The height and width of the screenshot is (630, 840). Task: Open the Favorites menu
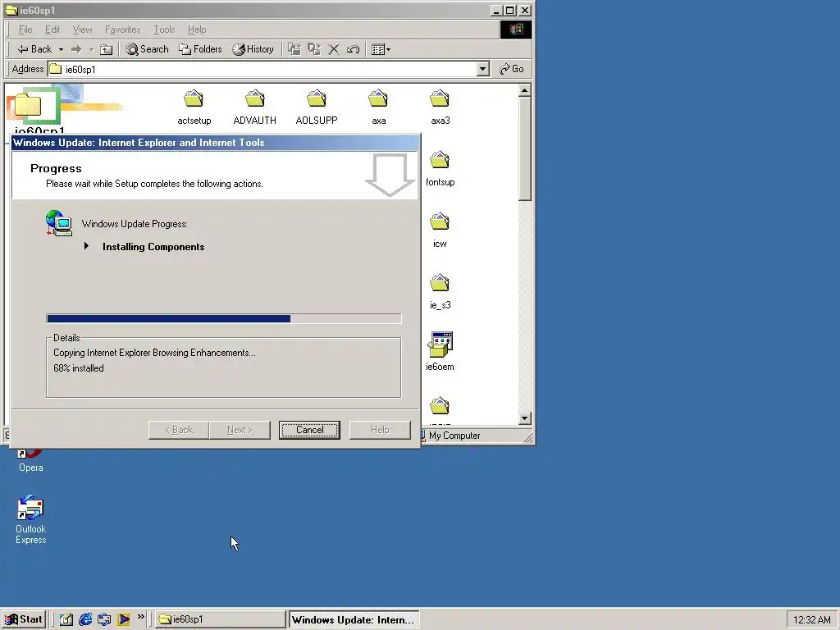pos(123,30)
